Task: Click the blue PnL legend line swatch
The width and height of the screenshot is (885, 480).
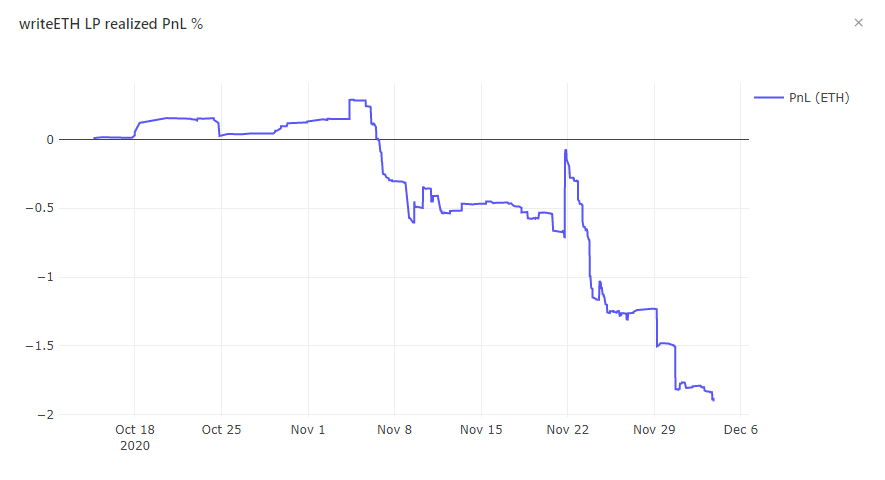Action: (x=769, y=98)
